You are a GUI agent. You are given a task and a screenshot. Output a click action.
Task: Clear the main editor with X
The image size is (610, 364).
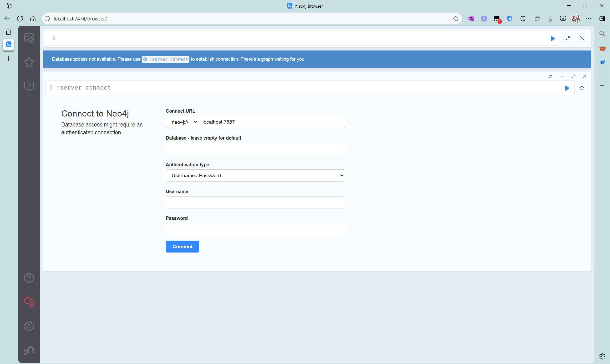click(582, 39)
